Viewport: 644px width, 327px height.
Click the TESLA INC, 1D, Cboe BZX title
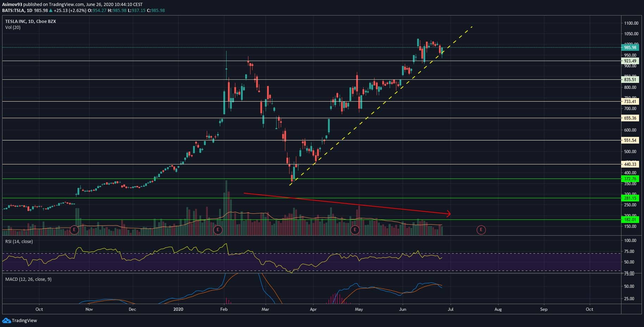[x=30, y=22]
